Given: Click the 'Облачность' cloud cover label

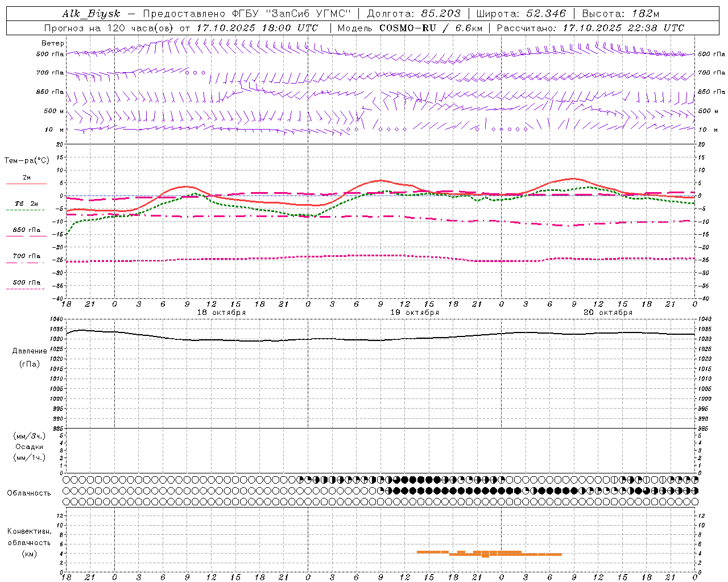Looking at the screenshot, I should (x=29, y=493).
